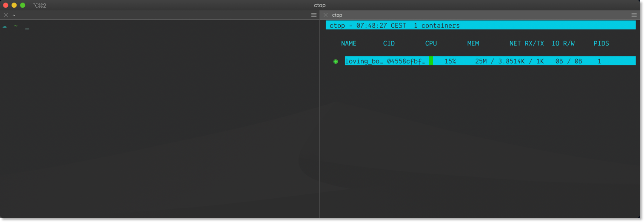644x222 pixels.
Task: Switch to the '~' pane title tab
Action: (x=14, y=15)
